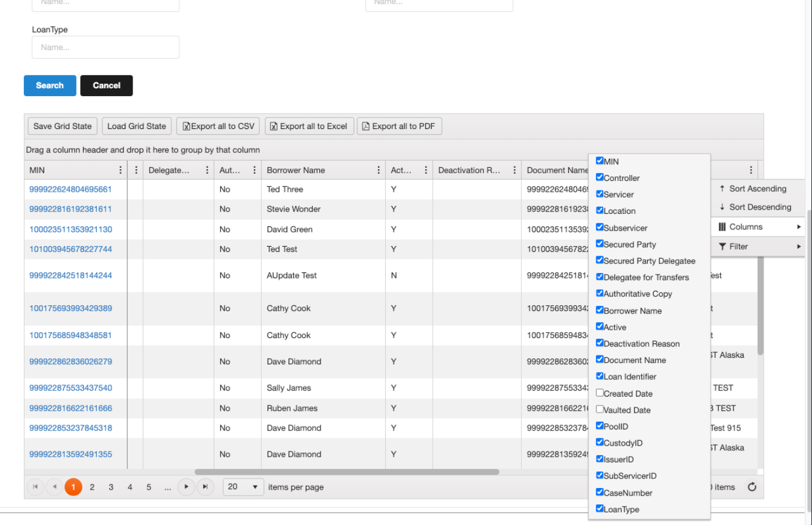Toggle the Deactivation Reason checkbox
Screen dimensions: 812x525
point(600,343)
